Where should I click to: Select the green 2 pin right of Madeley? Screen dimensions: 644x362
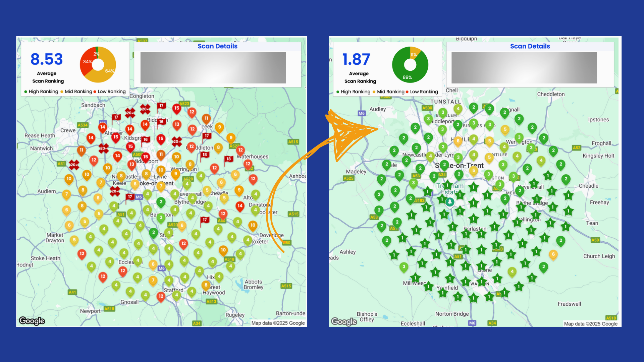point(381,179)
